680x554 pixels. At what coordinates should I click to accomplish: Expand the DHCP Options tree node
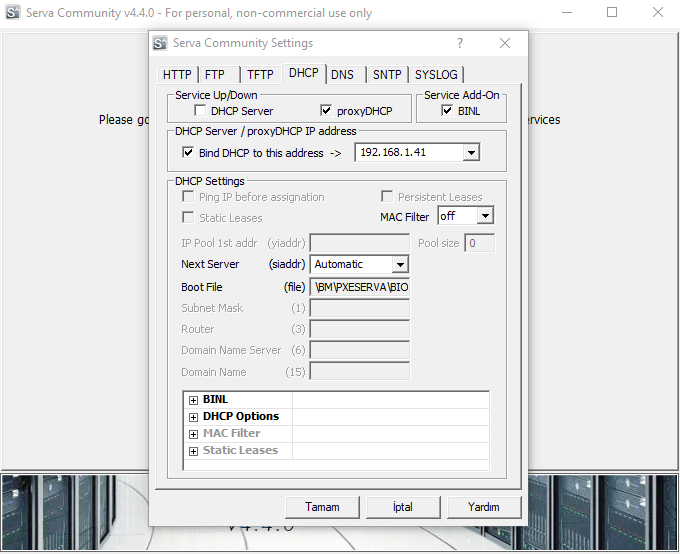pos(193,417)
